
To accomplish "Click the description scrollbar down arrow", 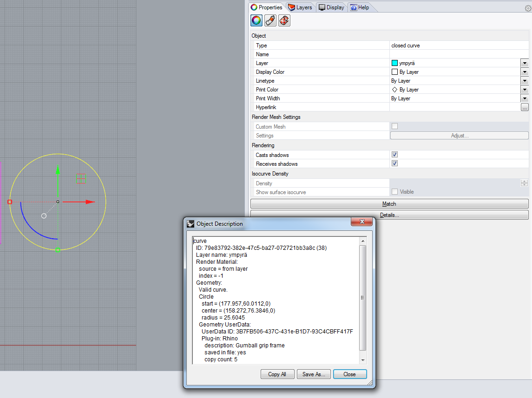I will click(363, 360).
